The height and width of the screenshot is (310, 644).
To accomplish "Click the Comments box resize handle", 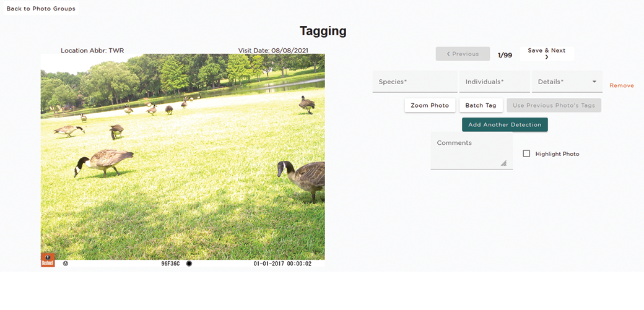I will (503, 163).
